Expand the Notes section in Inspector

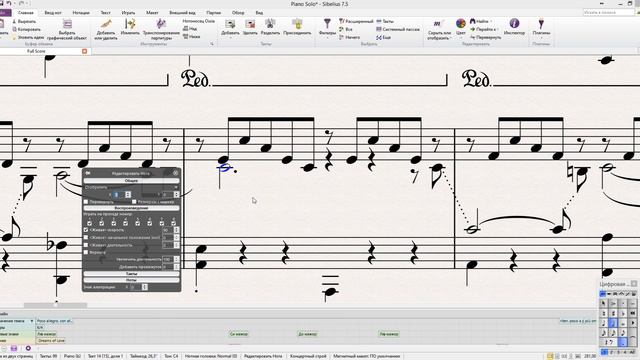coord(131,280)
